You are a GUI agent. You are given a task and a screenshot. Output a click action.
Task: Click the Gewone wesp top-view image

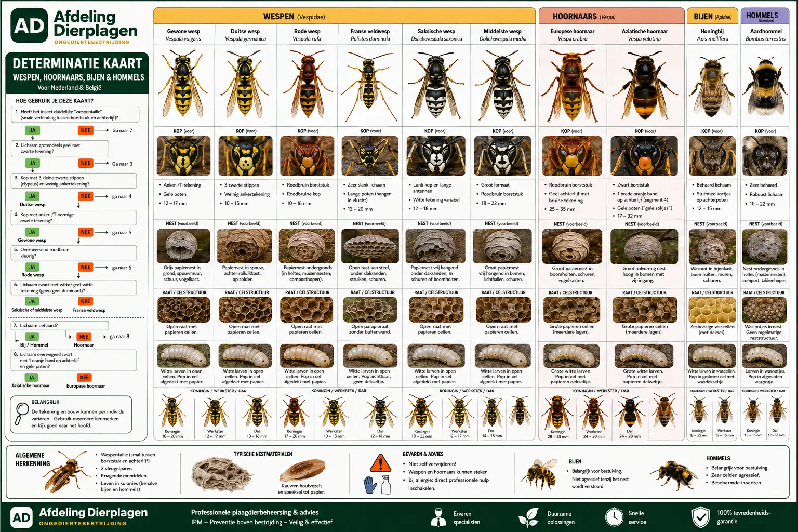[x=183, y=84]
